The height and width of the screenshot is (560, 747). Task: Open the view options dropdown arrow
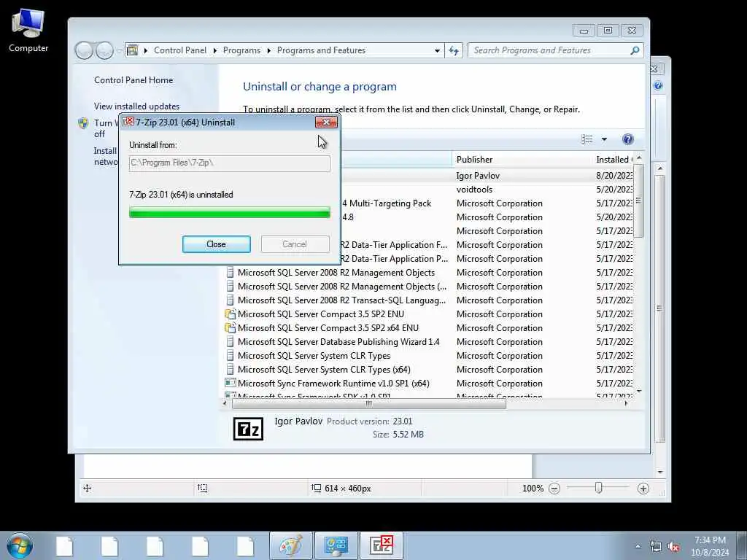tap(604, 139)
